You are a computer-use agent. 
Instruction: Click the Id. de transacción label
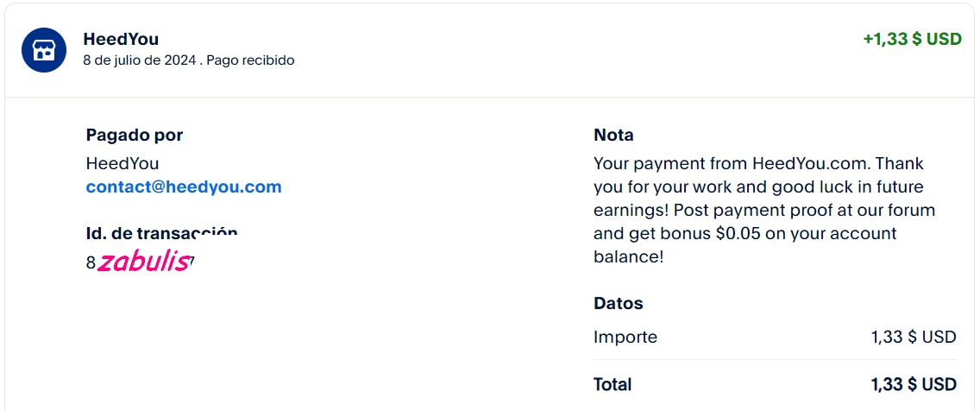tap(162, 233)
